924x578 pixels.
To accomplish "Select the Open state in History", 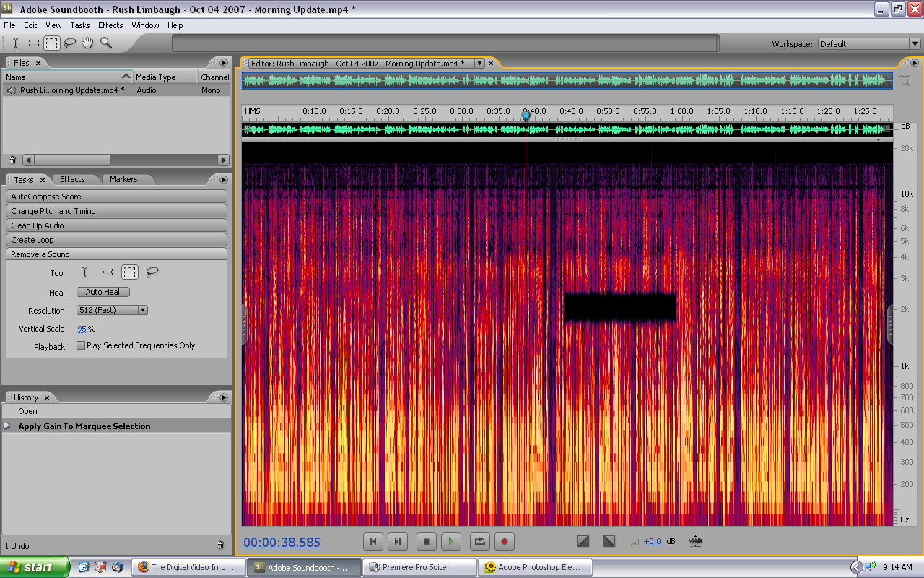I will pos(116,411).
